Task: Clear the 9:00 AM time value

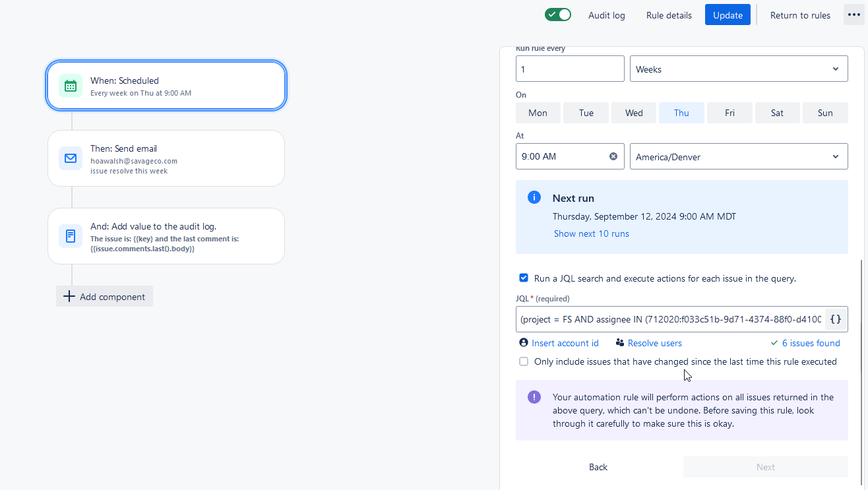Action: coord(613,156)
